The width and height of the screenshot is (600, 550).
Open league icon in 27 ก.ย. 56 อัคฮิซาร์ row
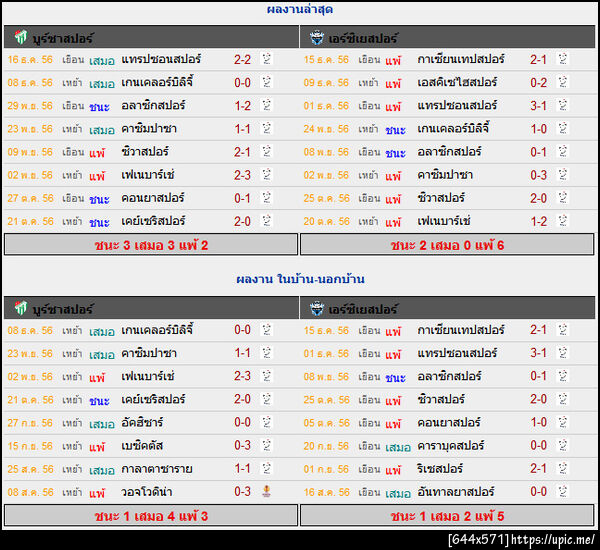(266, 422)
